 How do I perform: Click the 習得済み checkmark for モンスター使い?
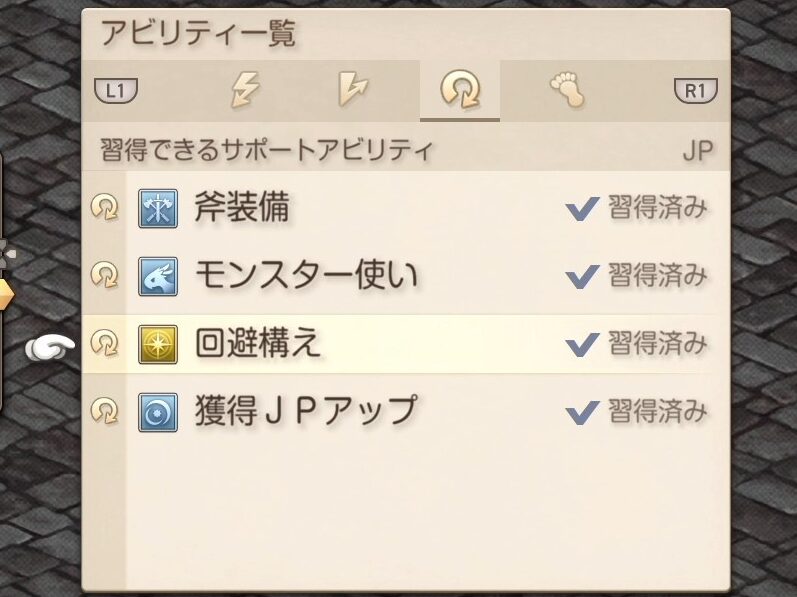pyautogui.click(x=582, y=275)
